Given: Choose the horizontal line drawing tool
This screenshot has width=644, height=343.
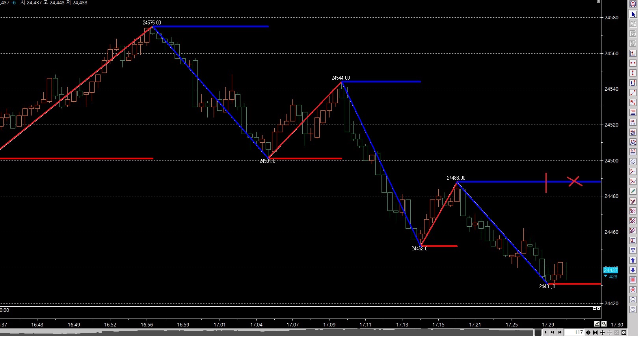Looking at the screenshot, I should [633, 63].
